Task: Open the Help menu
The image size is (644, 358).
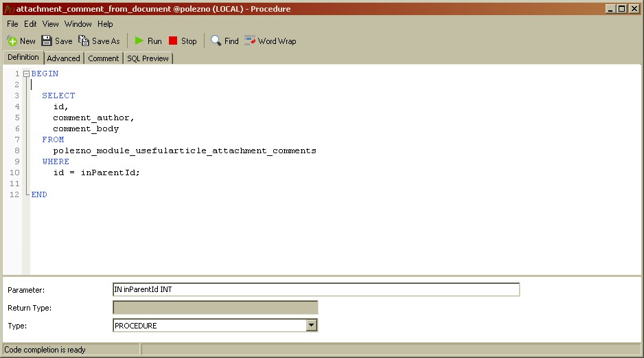Action: click(105, 24)
